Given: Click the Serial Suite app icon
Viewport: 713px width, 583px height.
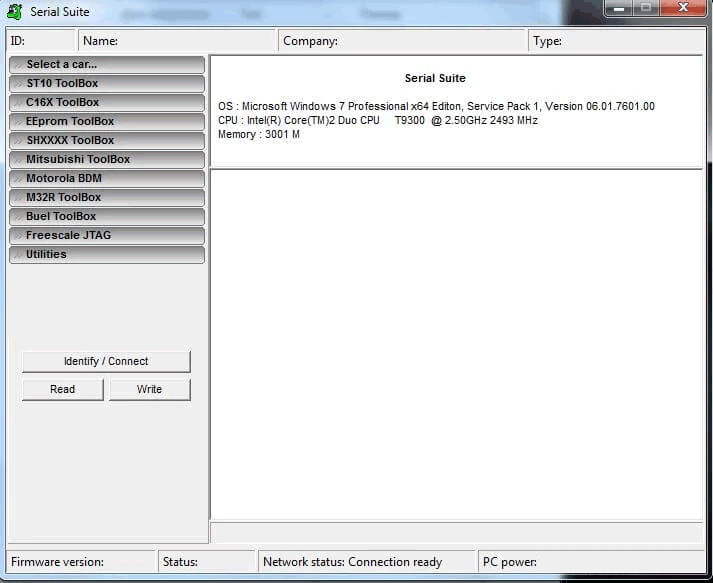Looking at the screenshot, I should [14, 12].
